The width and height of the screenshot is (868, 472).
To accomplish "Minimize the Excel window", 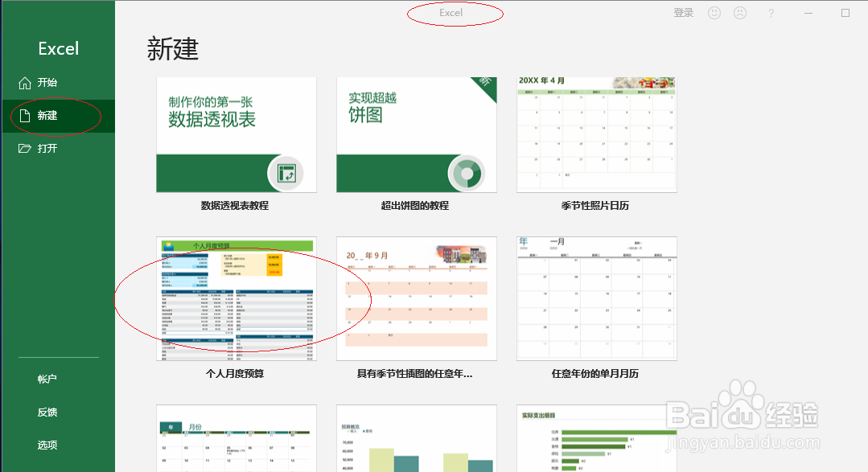I will point(808,13).
